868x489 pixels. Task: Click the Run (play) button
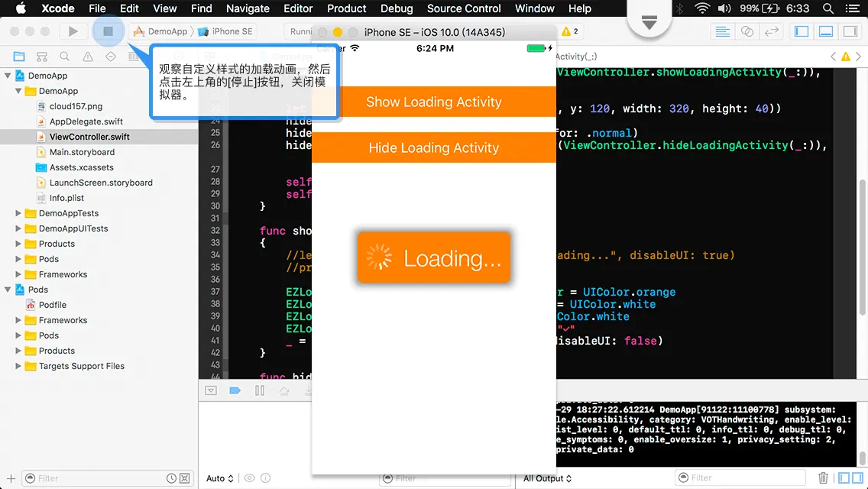pyautogui.click(x=73, y=31)
